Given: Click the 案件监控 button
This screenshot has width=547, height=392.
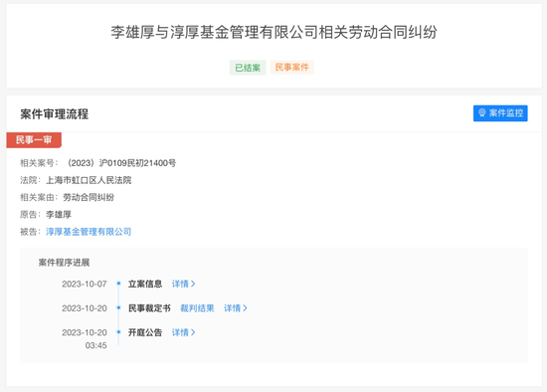Looking at the screenshot, I should pos(500,113).
